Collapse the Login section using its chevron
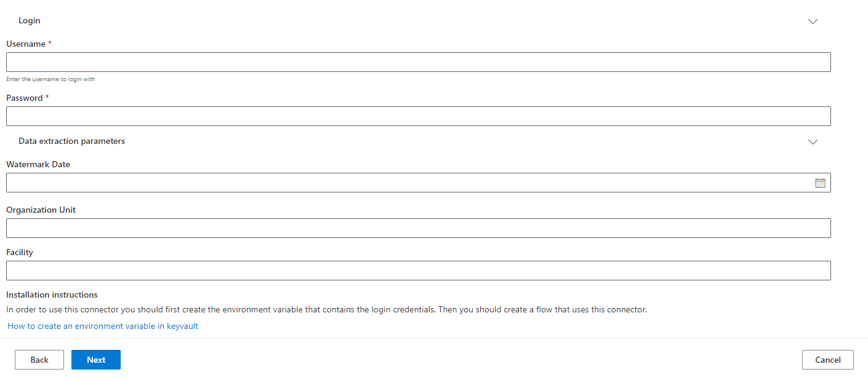The image size is (868, 380). [813, 21]
